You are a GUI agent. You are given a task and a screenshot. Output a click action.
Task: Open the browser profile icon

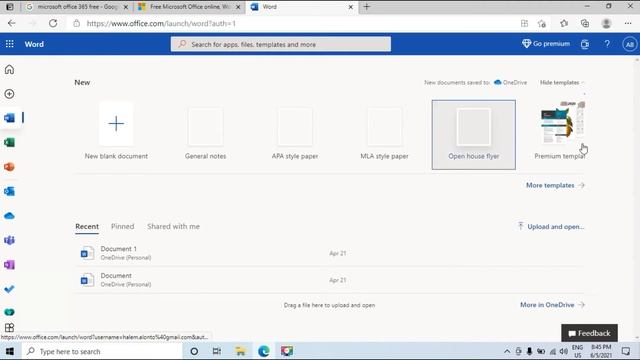click(607, 23)
